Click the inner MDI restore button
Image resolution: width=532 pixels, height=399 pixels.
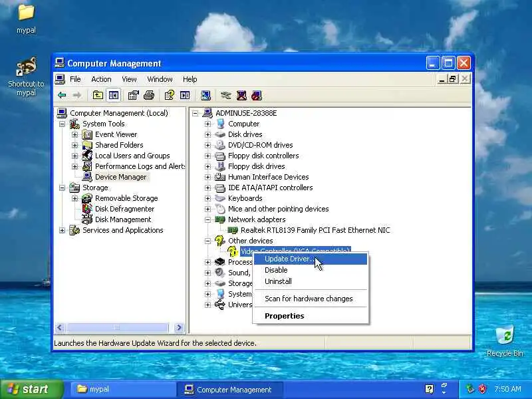pyautogui.click(x=453, y=79)
